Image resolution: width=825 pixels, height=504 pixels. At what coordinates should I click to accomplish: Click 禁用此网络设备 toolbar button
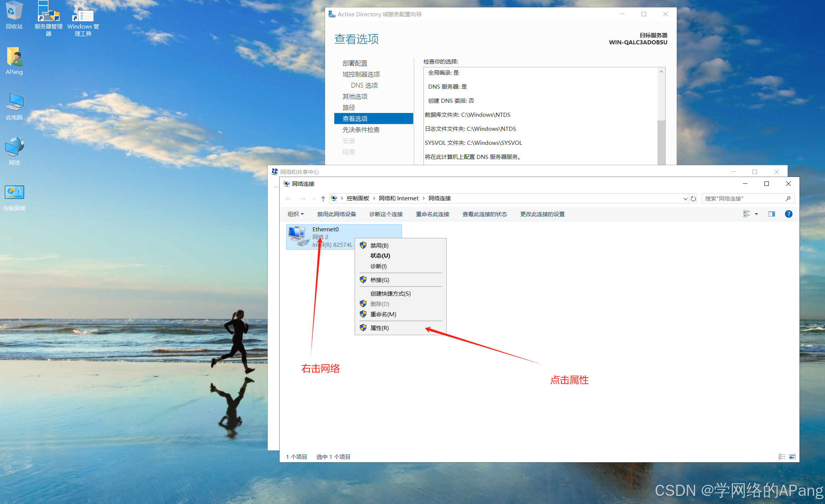337,214
